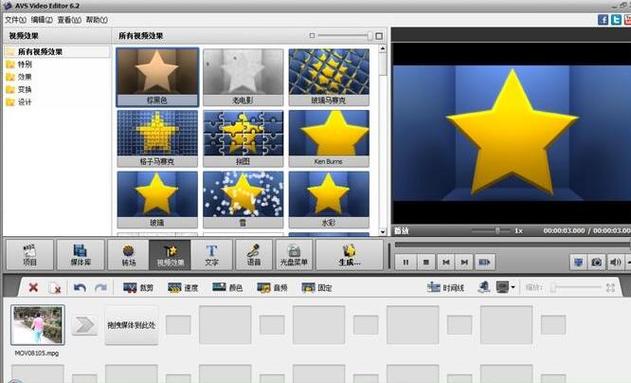Image resolution: width=631 pixels, height=383 pixels.
Task: Open the monitor view dropdown arrow
Action: tap(513, 287)
